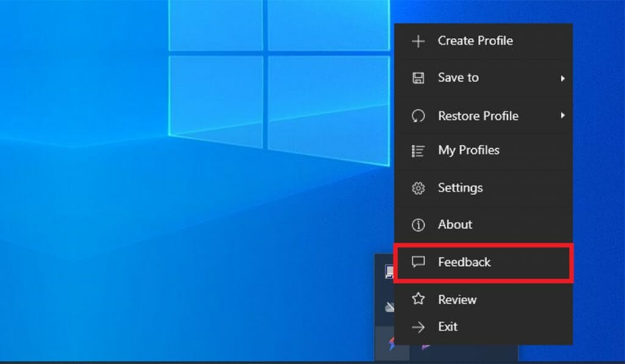Screen dimensions: 625x364
Task: Open the cloud icon in system tray
Action: click(389, 307)
